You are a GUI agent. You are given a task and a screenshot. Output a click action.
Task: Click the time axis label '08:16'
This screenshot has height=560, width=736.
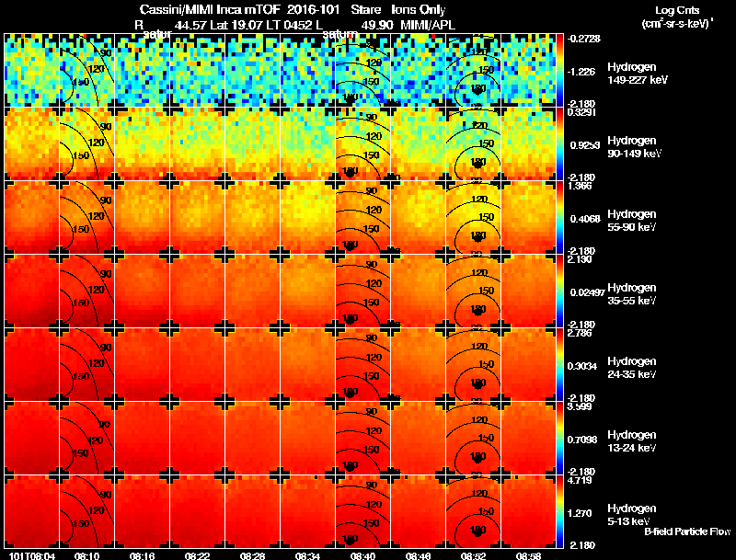click(143, 555)
